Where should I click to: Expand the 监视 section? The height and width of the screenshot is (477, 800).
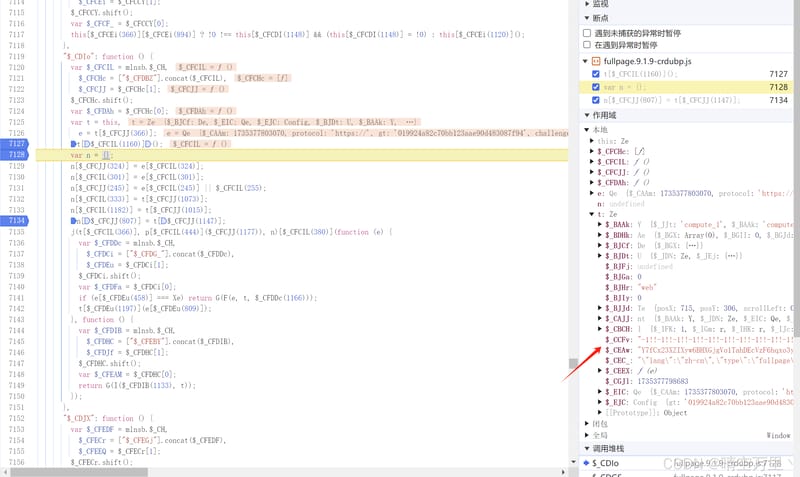pos(587,4)
